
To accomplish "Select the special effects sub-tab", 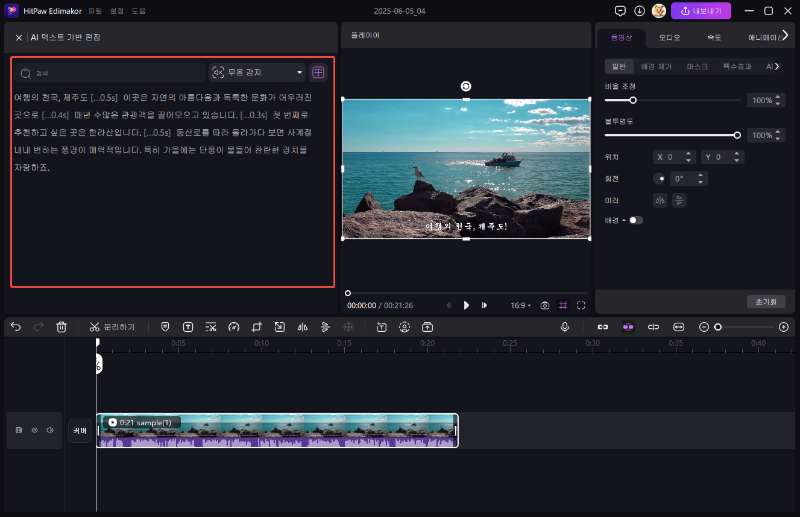I will 737,66.
